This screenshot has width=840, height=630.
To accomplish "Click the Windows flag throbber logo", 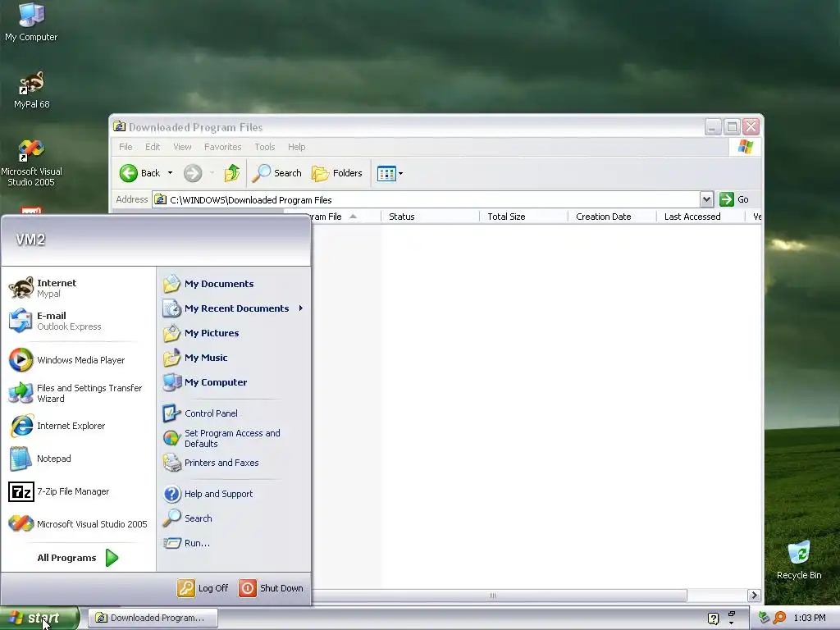I will click(745, 147).
